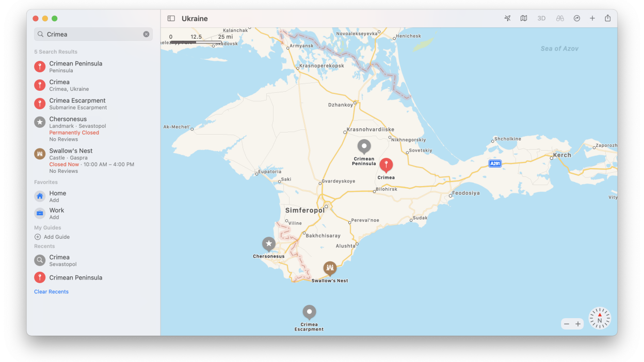644x362 pixels.
Task: Open Look Around binoculars
Action: coord(560,19)
